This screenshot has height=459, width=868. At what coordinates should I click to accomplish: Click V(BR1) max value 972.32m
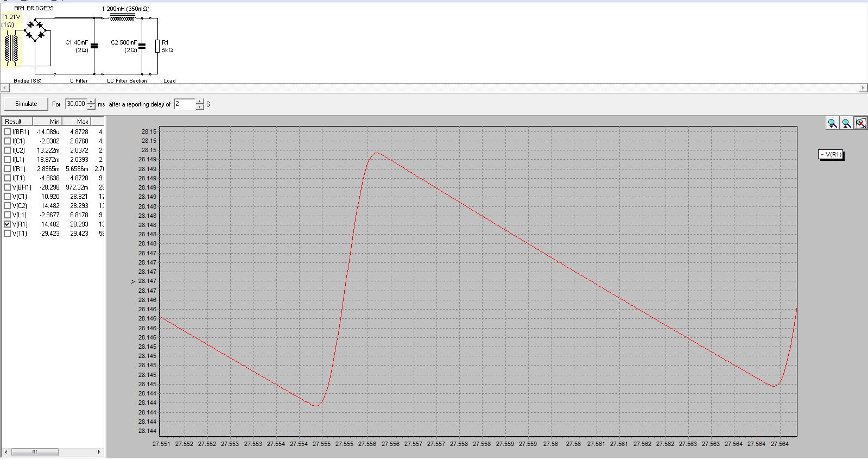pos(77,187)
